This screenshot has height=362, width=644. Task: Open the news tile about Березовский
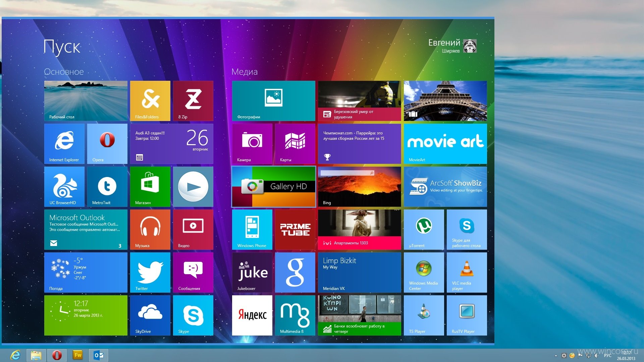pyautogui.click(x=359, y=101)
